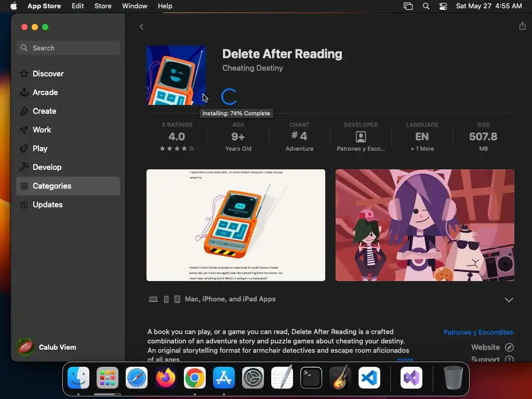Launch GarageBand from the Dock
Viewport: 532px width, 399px height.
click(340, 378)
